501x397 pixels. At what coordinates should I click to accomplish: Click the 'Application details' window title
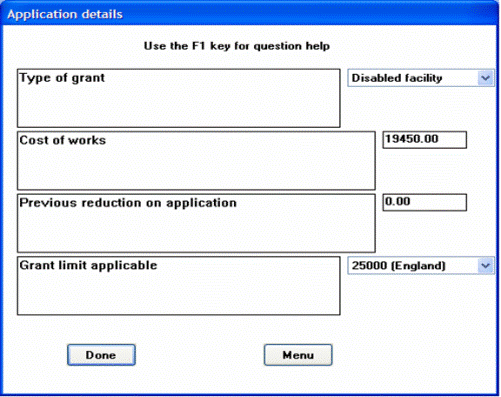pos(65,15)
